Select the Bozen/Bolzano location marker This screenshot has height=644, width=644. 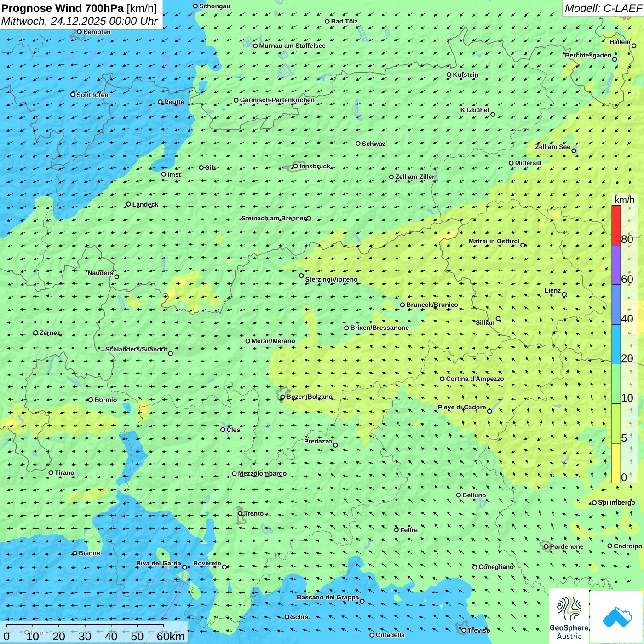(283, 397)
